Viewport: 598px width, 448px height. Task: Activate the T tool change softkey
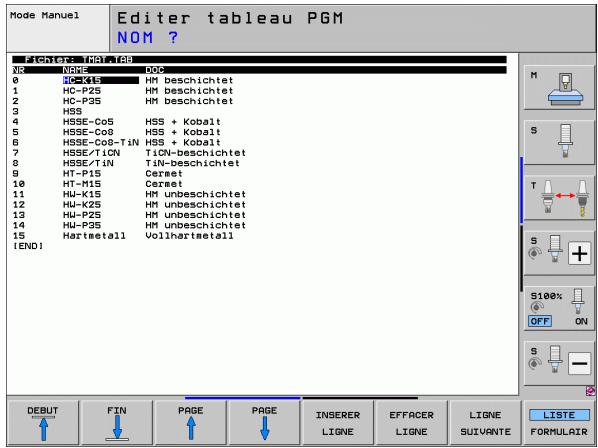[x=559, y=198]
